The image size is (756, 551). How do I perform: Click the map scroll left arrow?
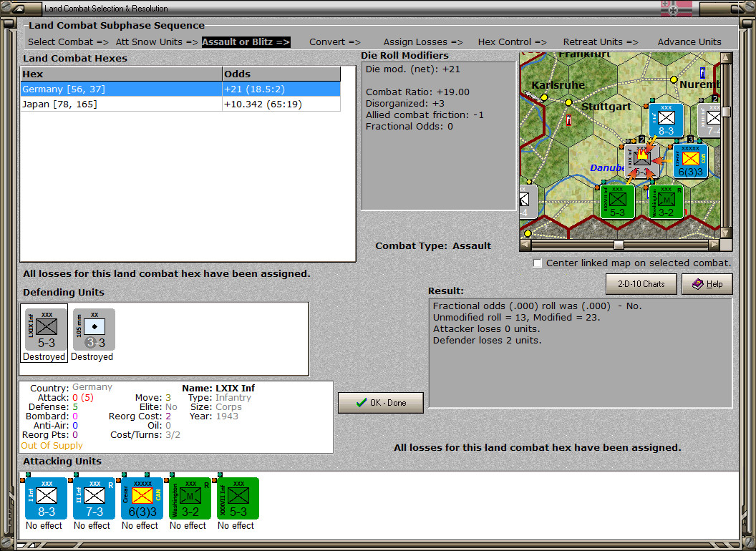[x=525, y=245]
